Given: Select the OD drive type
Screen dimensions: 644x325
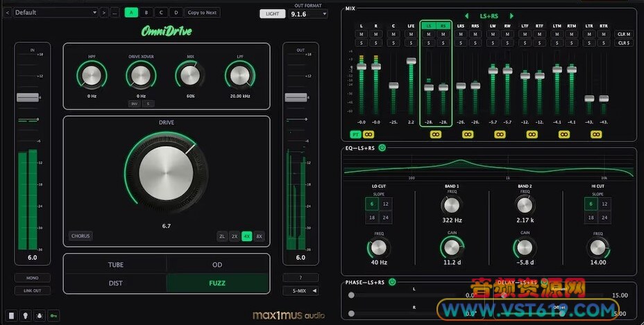Looking at the screenshot, I should click(217, 265).
